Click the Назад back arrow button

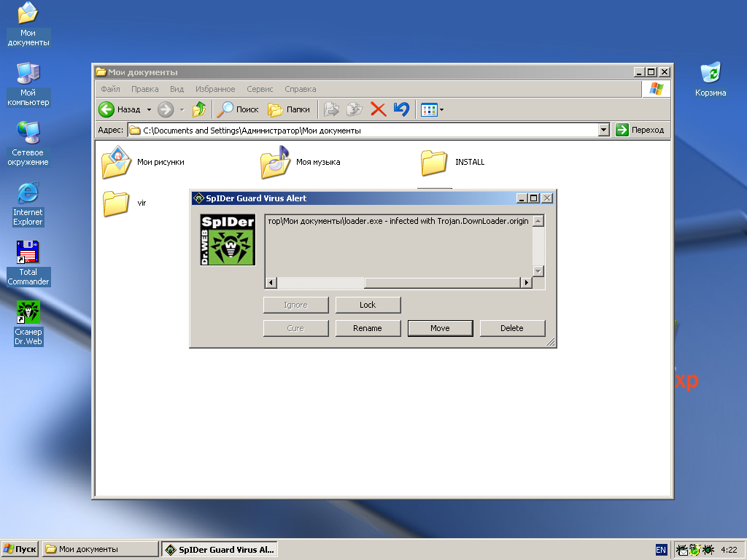pos(120,109)
